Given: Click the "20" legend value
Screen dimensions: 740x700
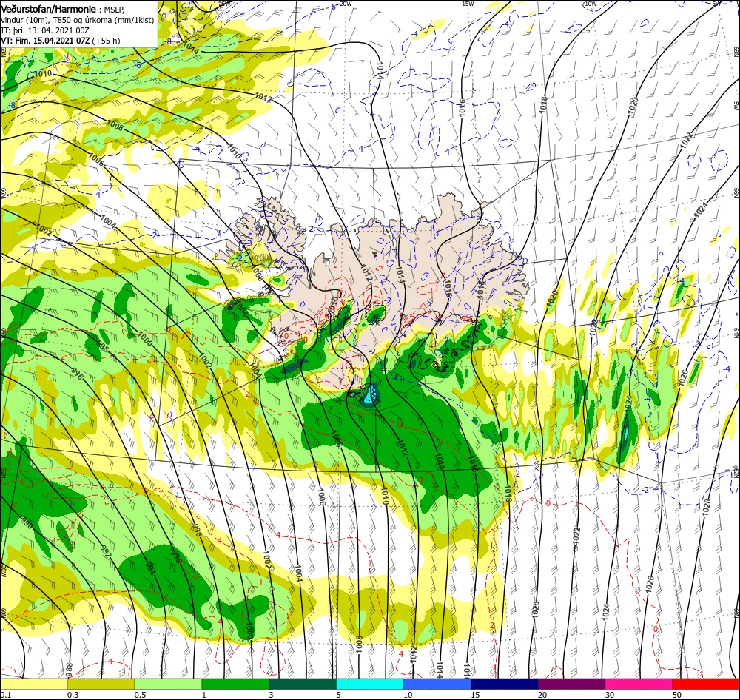Looking at the screenshot, I should 542,695.
